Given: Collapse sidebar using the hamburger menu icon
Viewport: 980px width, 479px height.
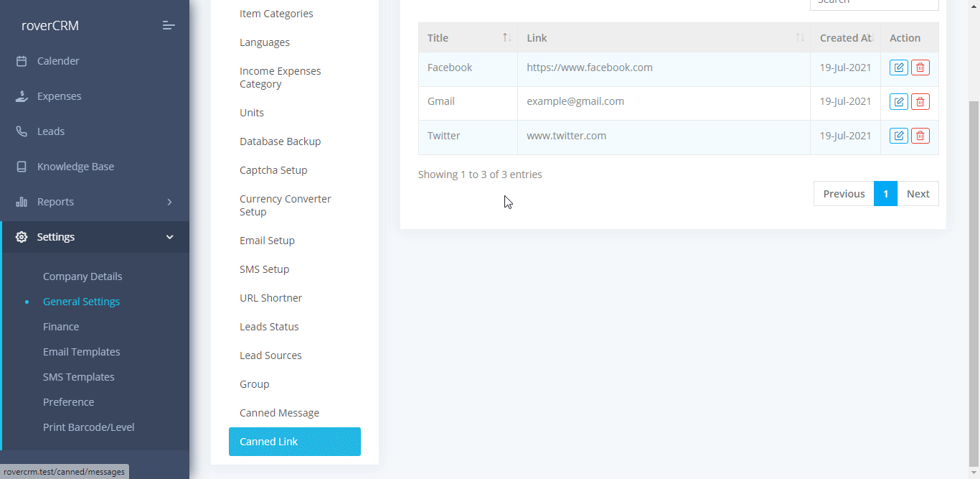Looking at the screenshot, I should coord(169,26).
